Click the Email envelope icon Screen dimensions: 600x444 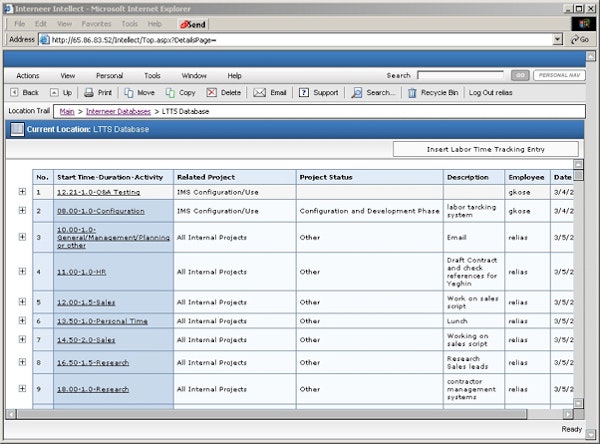(x=259, y=92)
